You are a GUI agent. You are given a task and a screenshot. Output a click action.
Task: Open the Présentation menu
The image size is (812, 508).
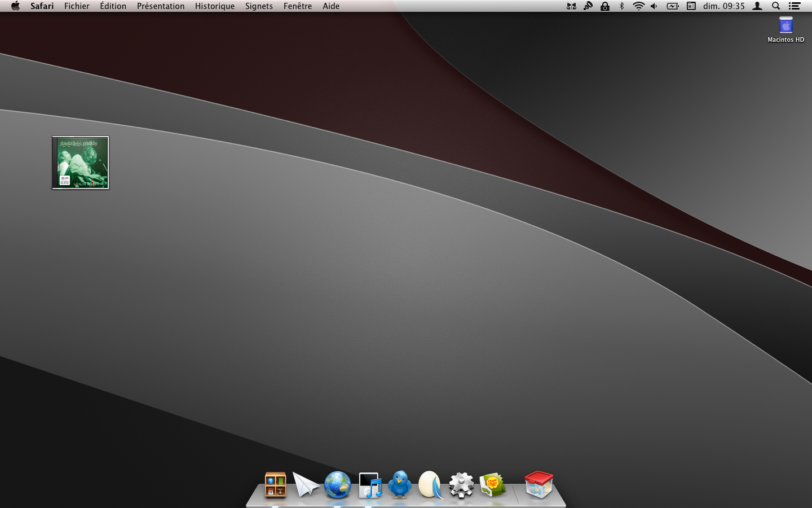[161, 6]
